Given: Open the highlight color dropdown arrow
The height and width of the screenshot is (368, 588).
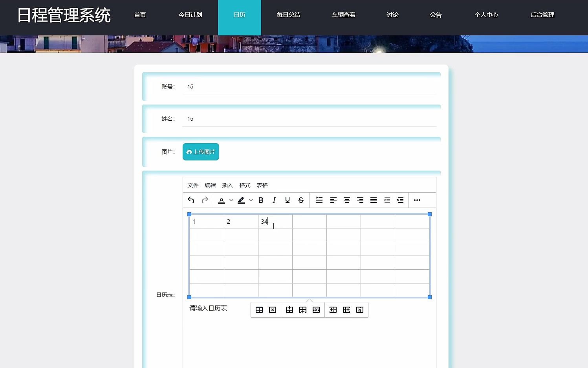Looking at the screenshot, I should tap(251, 200).
